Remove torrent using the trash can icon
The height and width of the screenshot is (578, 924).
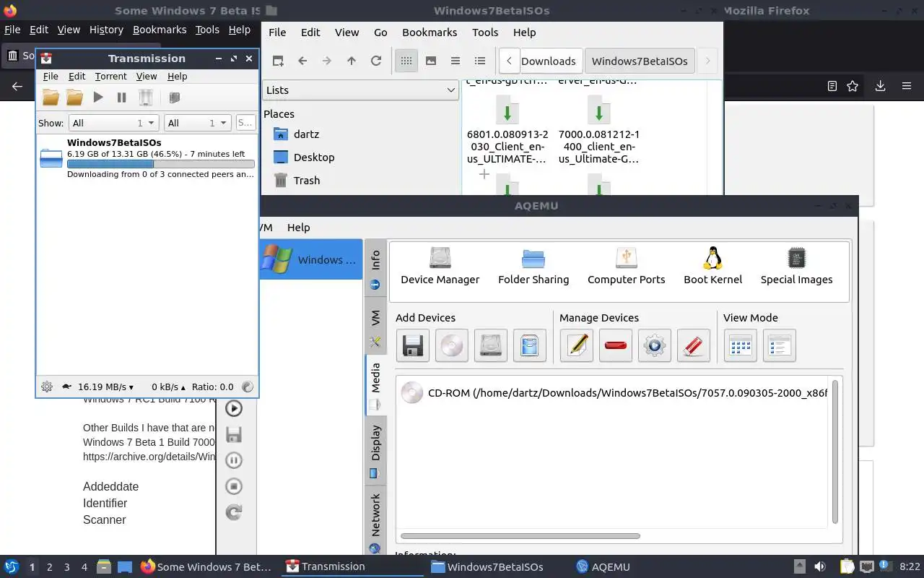coord(145,98)
